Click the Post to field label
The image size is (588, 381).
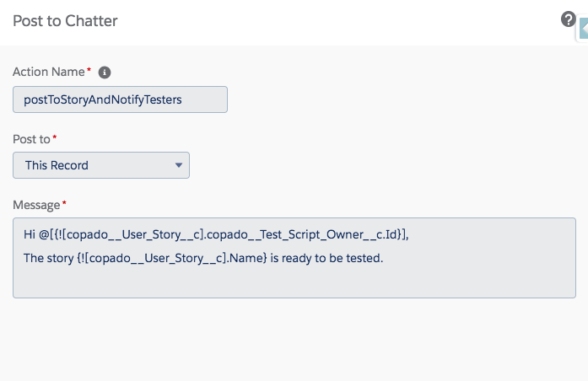click(x=31, y=139)
